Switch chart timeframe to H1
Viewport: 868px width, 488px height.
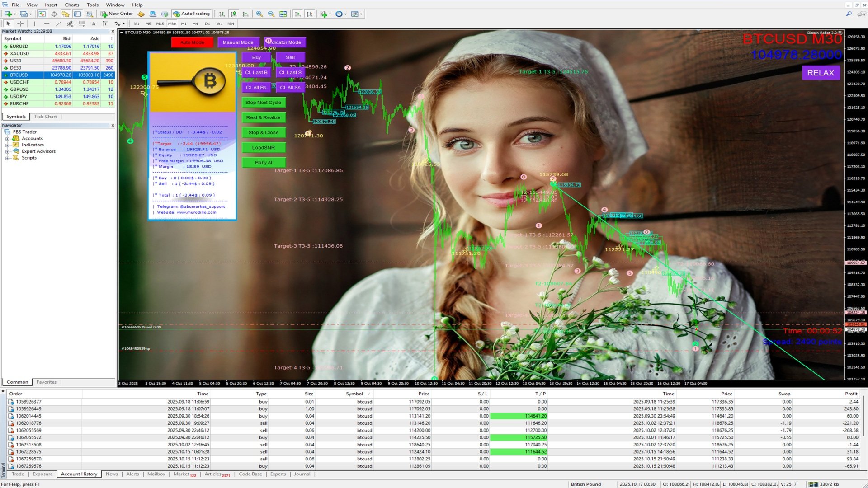coord(184,23)
